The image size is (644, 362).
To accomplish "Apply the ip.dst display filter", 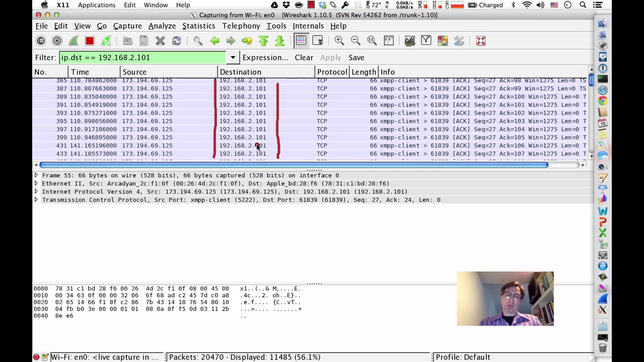I will point(330,57).
